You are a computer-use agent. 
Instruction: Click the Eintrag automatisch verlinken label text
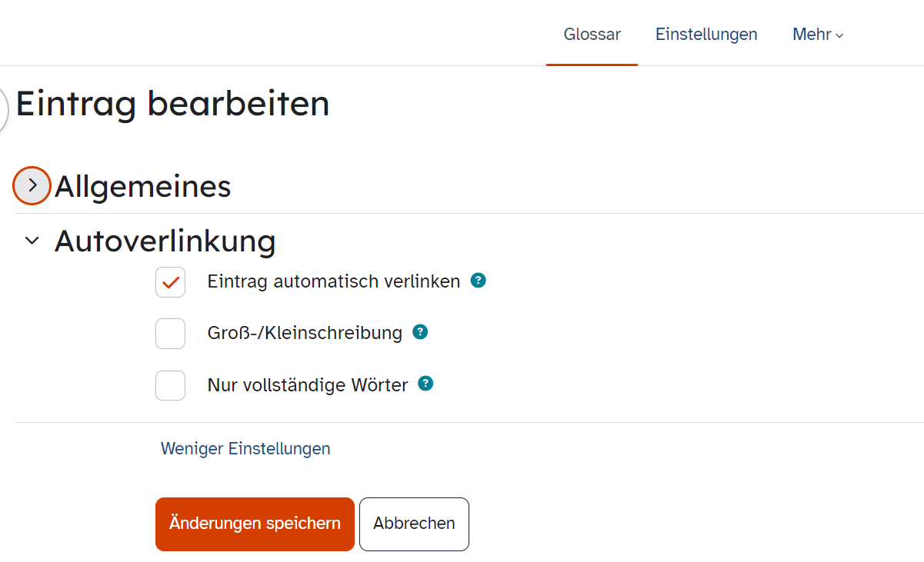[x=334, y=281]
